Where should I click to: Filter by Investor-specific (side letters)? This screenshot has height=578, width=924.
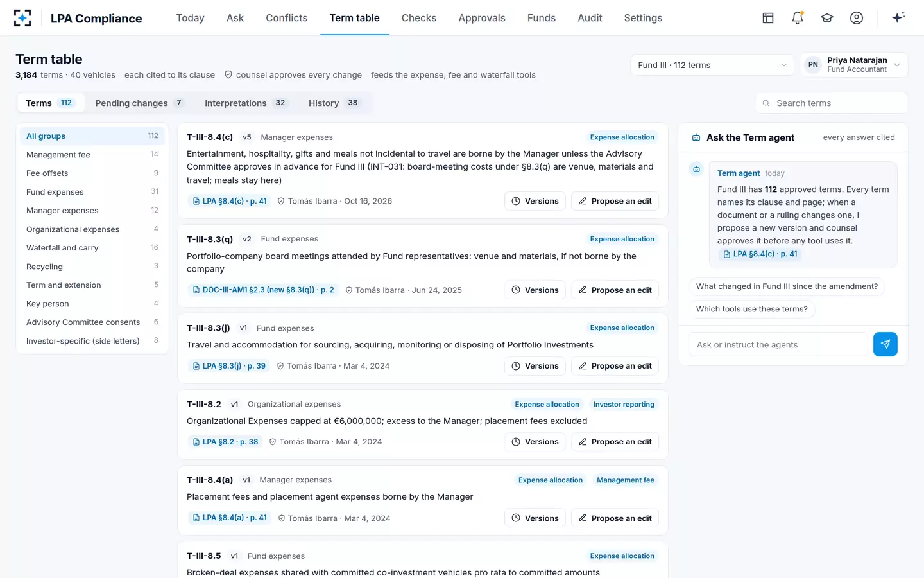coord(92,341)
